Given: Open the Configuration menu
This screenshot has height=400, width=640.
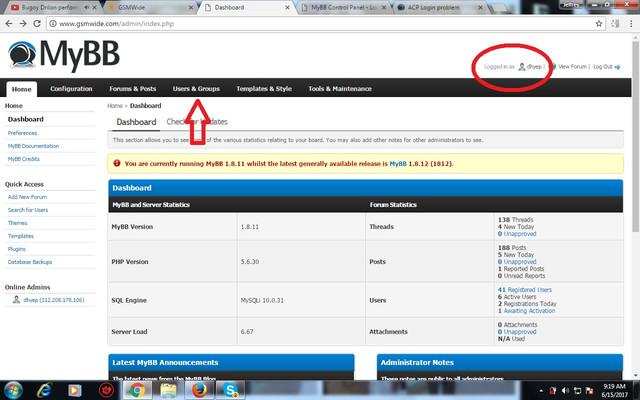Looking at the screenshot, I should click(x=71, y=89).
